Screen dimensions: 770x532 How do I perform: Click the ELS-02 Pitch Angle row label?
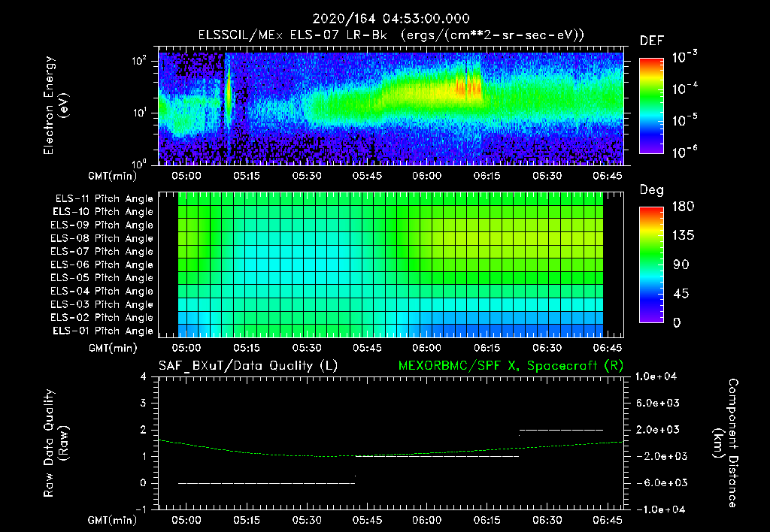click(x=102, y=318)
